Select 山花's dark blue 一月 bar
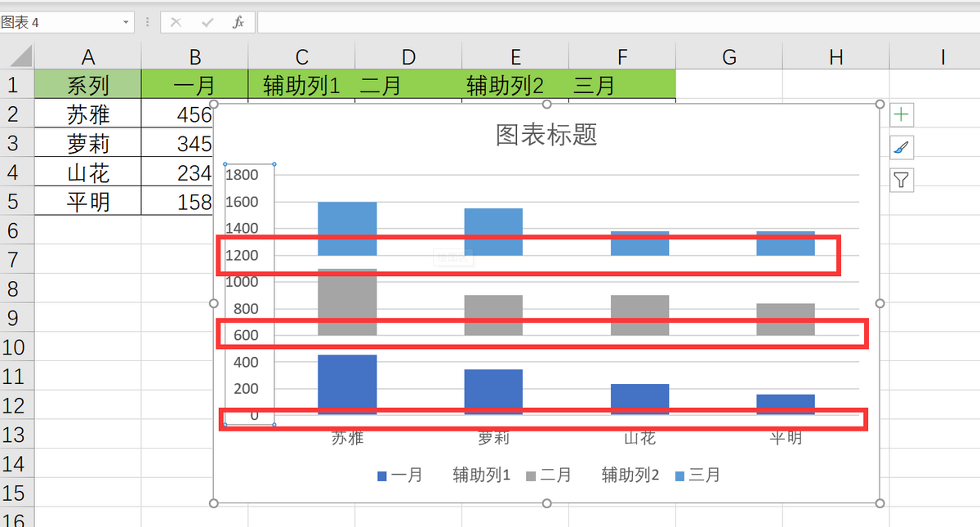980x527 pixels. point(639,400)
